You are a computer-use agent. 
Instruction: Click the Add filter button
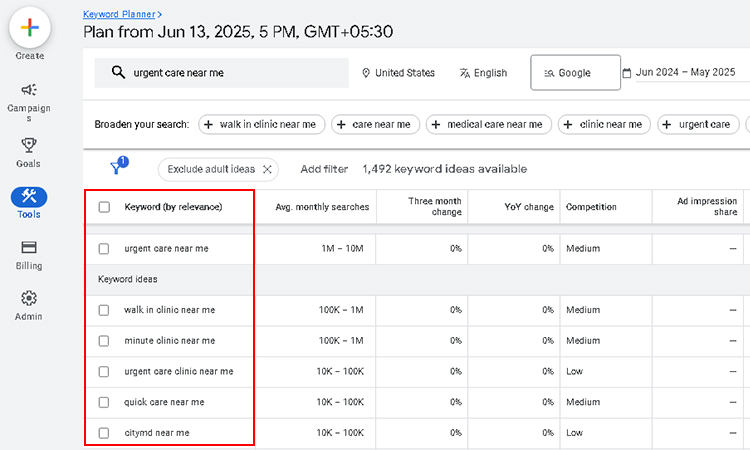coord(324,169)
